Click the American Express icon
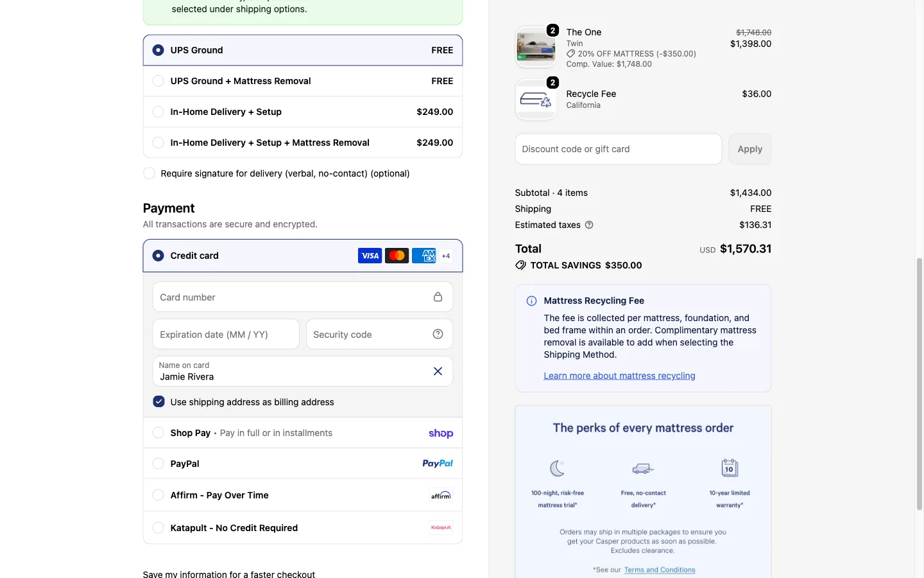Screen dimensions: 924x578 [424, 256]
